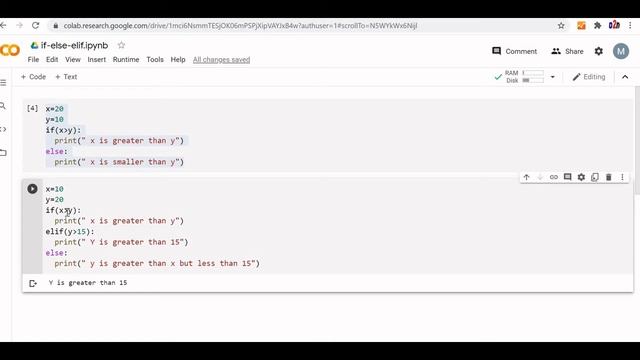The image size is (640, 360).
Task: Star the if-else-elif.ipynb notebook
Action: (x=121, y=45)
